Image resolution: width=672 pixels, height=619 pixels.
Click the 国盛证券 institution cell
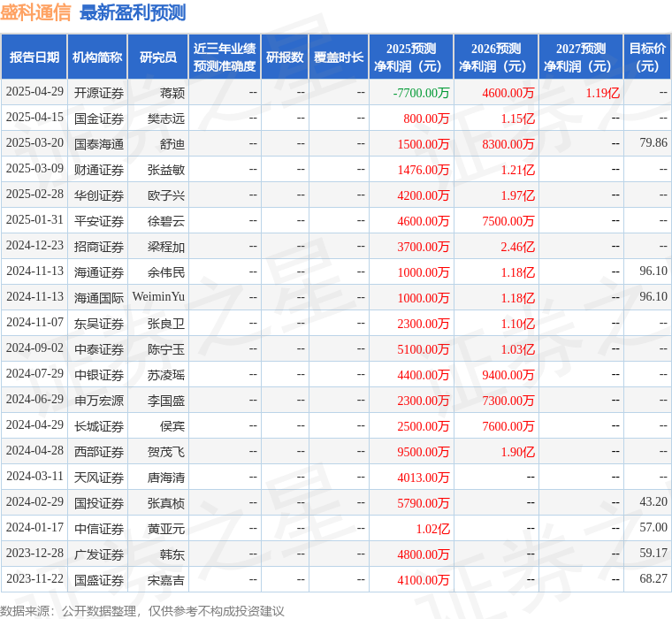point(99,580)
